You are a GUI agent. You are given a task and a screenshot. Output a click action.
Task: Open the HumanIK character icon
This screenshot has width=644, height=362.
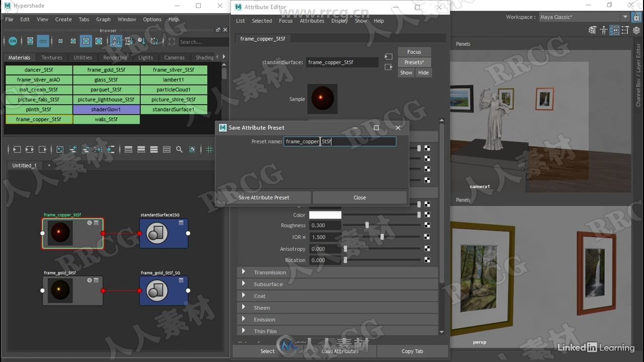(x=604, y=30)
